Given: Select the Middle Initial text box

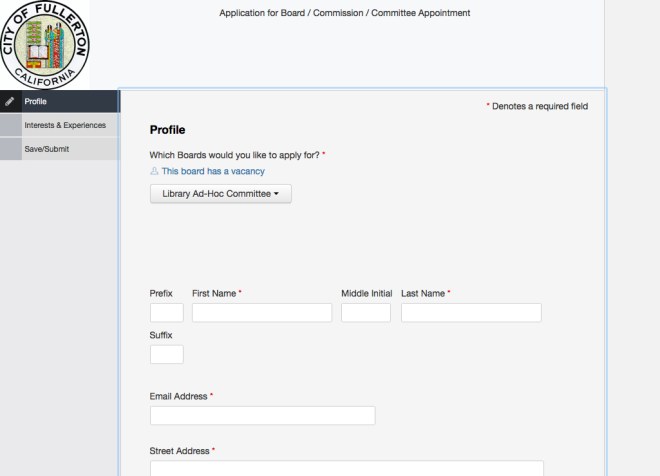Looking at the screenshot, I should coord(366,313).
